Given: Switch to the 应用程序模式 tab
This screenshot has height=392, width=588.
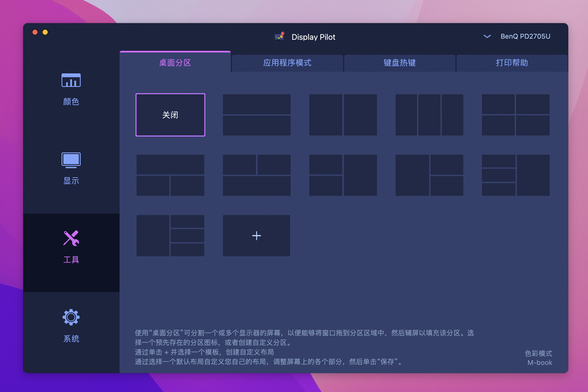Looking at the screenshot, I should 287,63.
